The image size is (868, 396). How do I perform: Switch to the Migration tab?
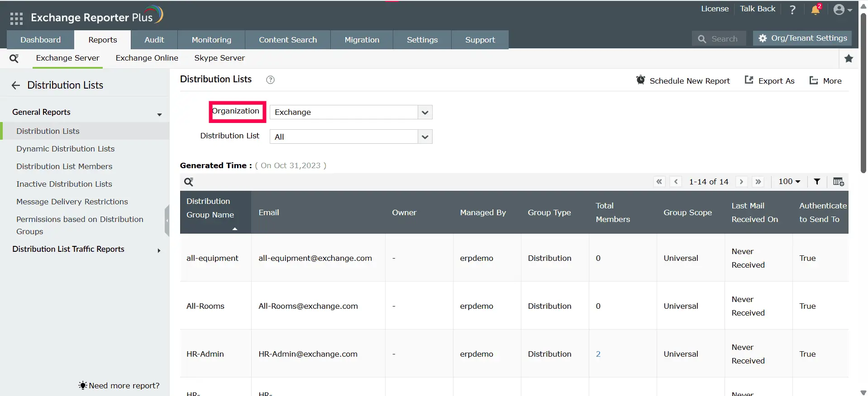(x=362, y=40)
